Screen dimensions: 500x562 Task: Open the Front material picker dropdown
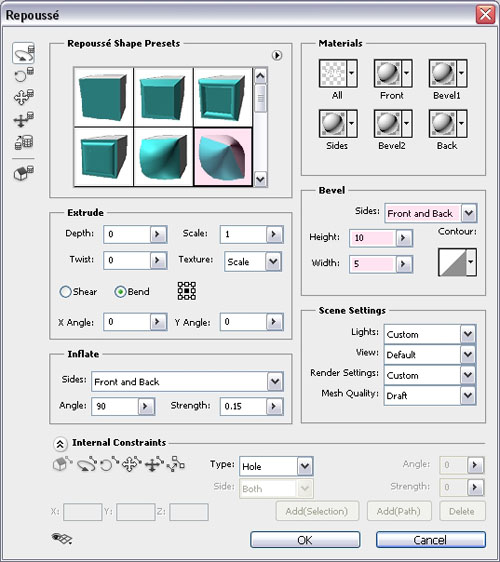pyautogui.click(x=406, y=73)
